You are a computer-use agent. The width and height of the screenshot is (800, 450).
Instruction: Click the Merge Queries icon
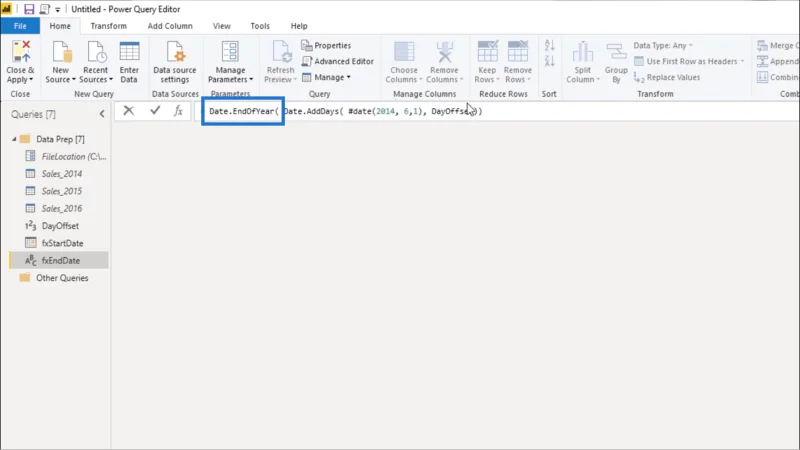pyautogui.click(x=762, y=46)
